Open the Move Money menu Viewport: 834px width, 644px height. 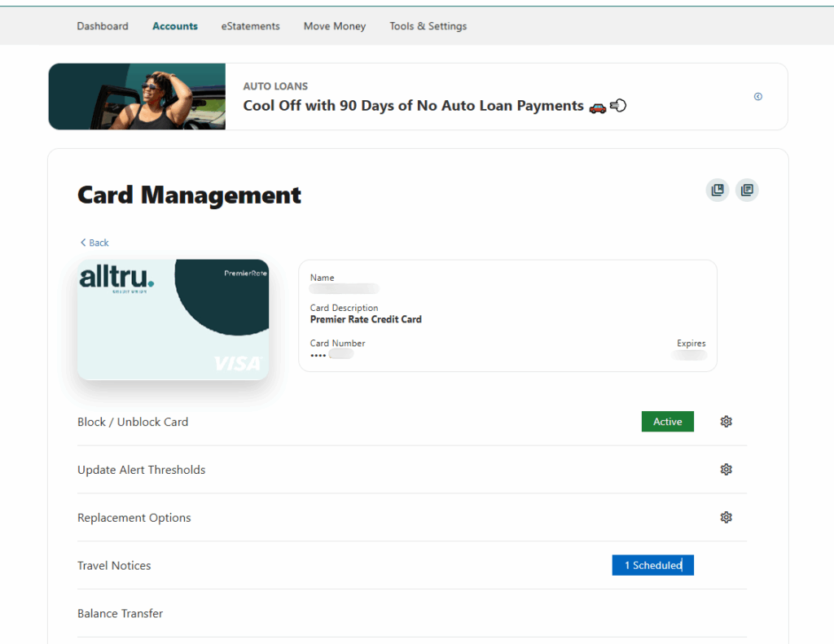click(x=334, y=26)
